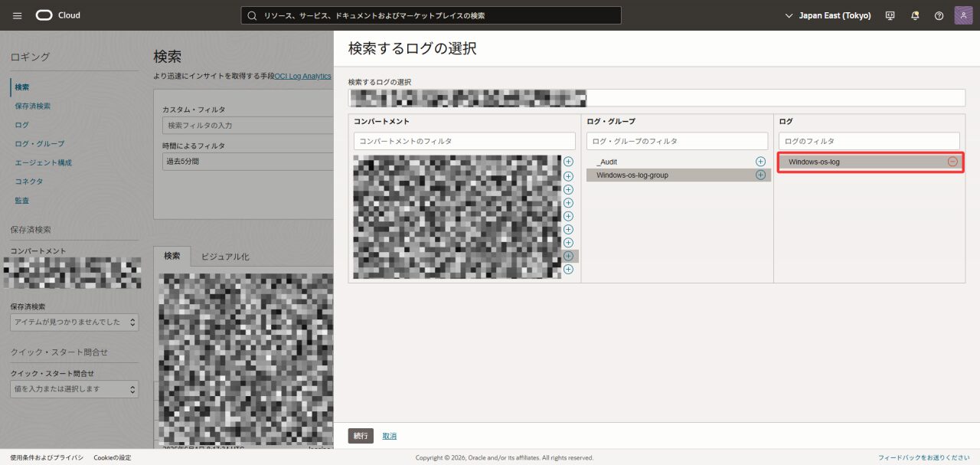This screenshot has height=465, width=980.
Task: Add the Windows-os-log-group with plus icon
Action: click(x=760, y=175)
